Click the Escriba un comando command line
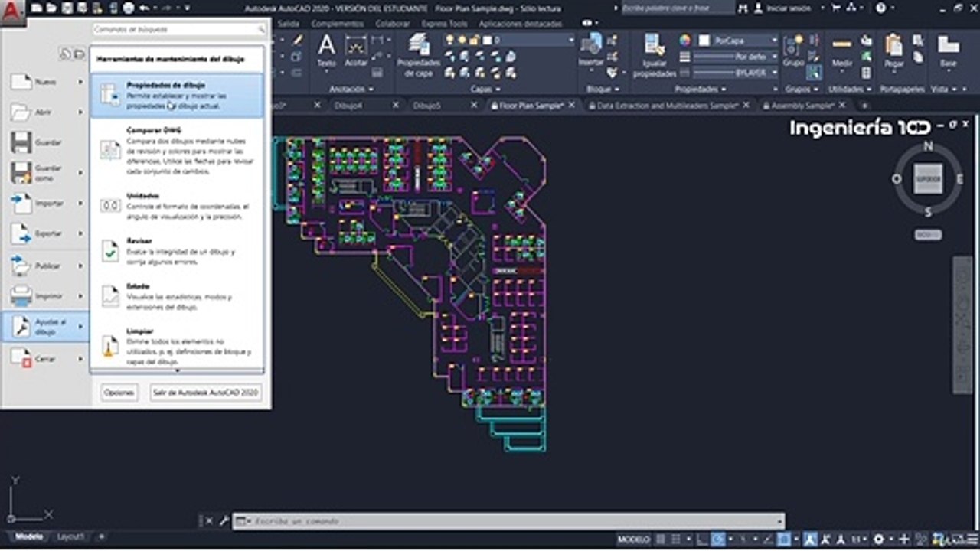 click(508, 521)
